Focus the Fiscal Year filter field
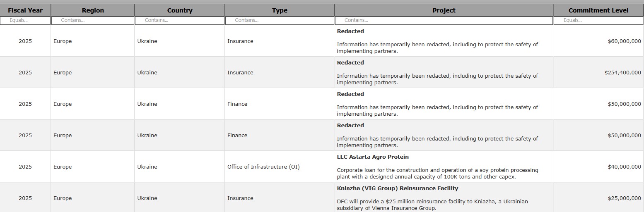The height and width of the screenshot is (212, 644). [25, 20]
